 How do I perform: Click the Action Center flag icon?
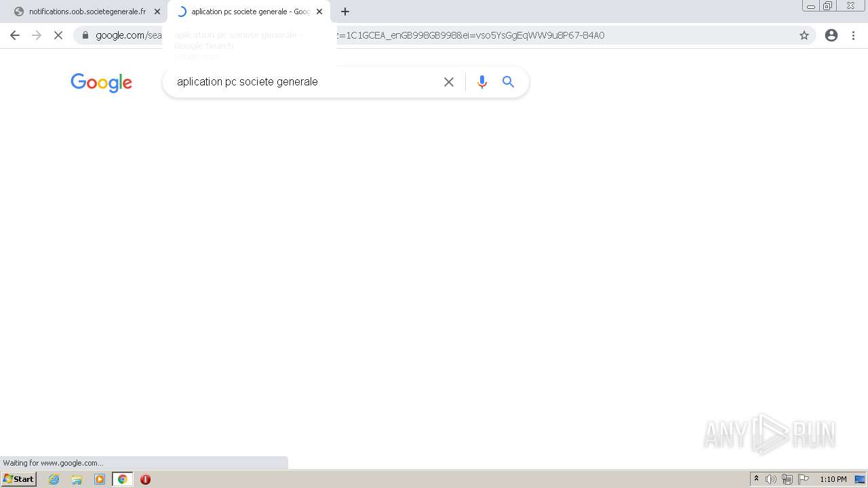click(804, 479)
